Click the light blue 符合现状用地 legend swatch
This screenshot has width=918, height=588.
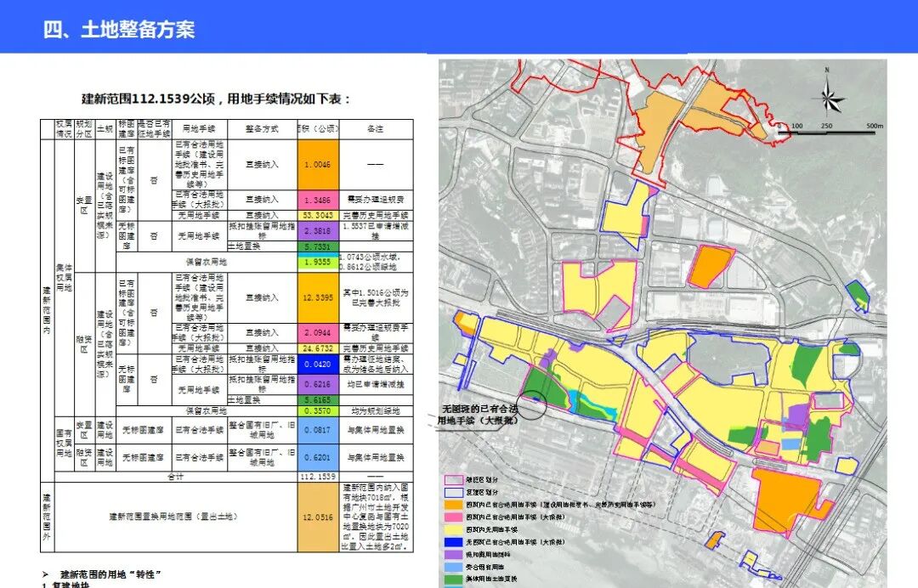[x=453, y=567]
